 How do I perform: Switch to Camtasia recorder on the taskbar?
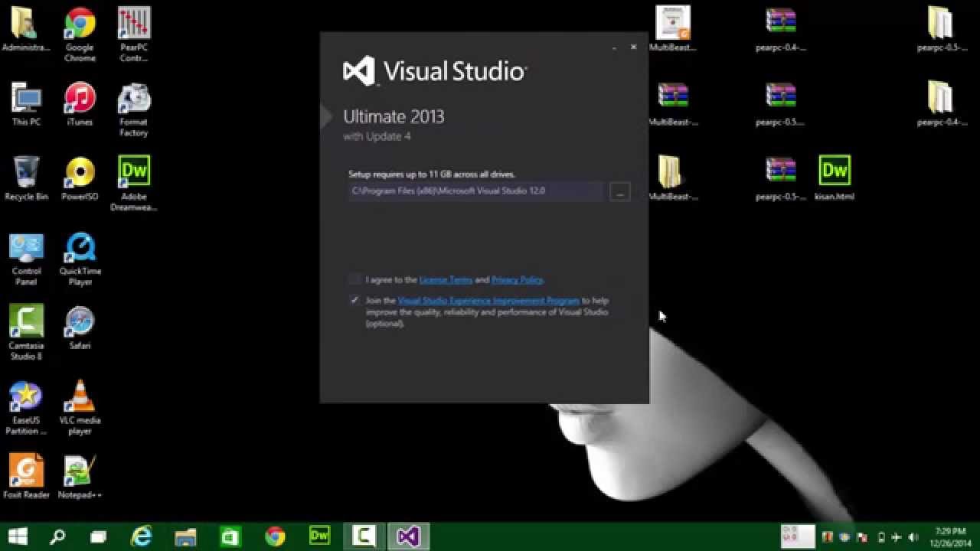[364, 536]
